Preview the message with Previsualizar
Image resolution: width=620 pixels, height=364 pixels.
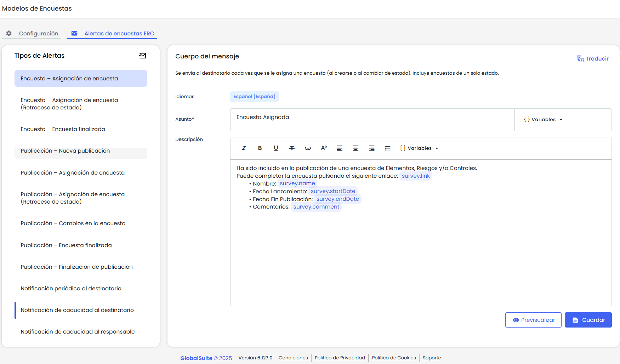533,320
